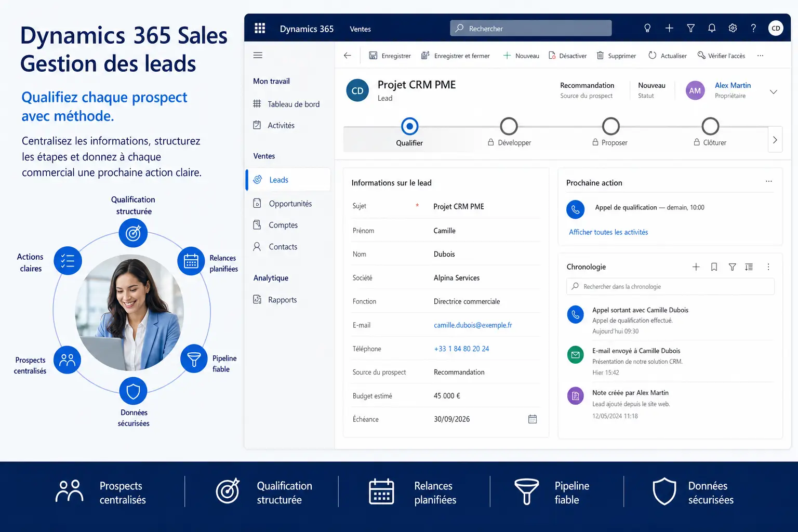Click the email link camille.dubois@exemple.fr
798x532 pixels.
473,325
